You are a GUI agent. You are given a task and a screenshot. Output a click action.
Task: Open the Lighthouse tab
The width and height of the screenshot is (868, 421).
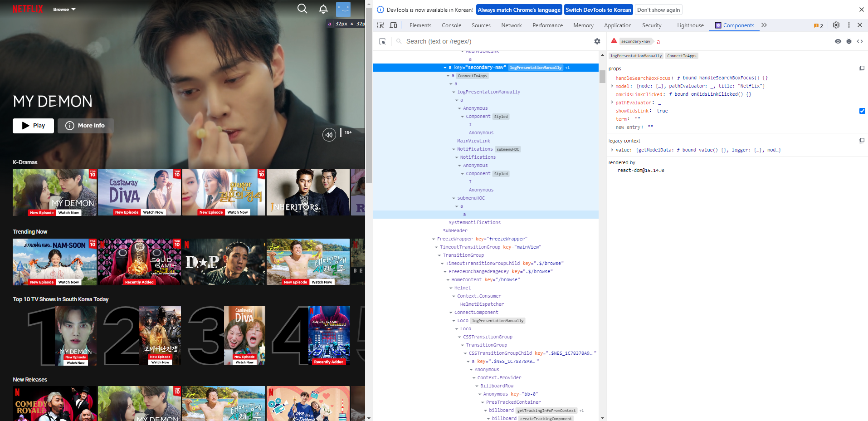tap(690, 25)
